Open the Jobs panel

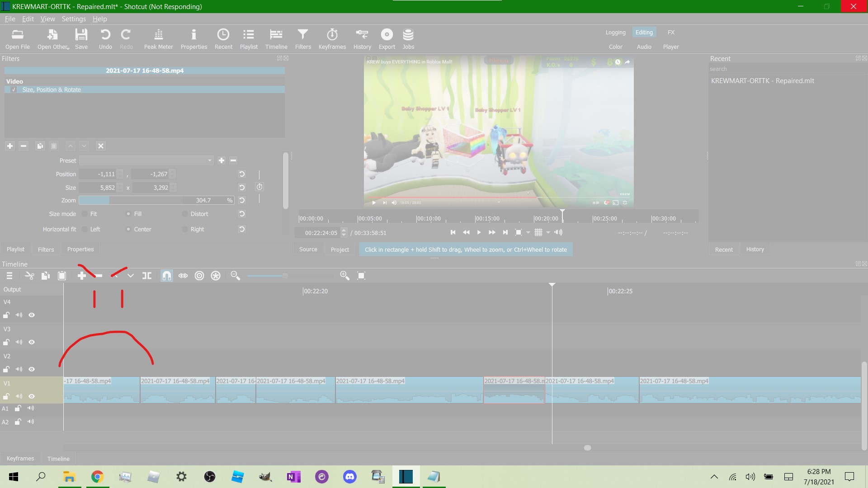pos(408,38)
